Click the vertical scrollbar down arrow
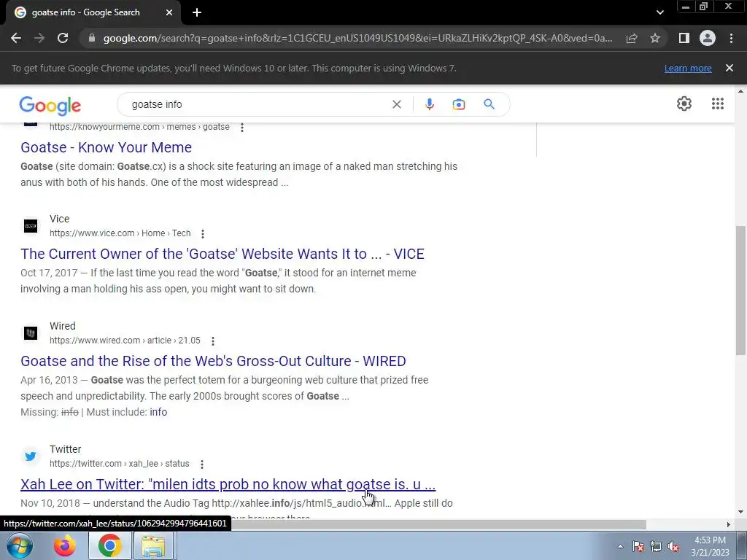 (x=740, y=513)
